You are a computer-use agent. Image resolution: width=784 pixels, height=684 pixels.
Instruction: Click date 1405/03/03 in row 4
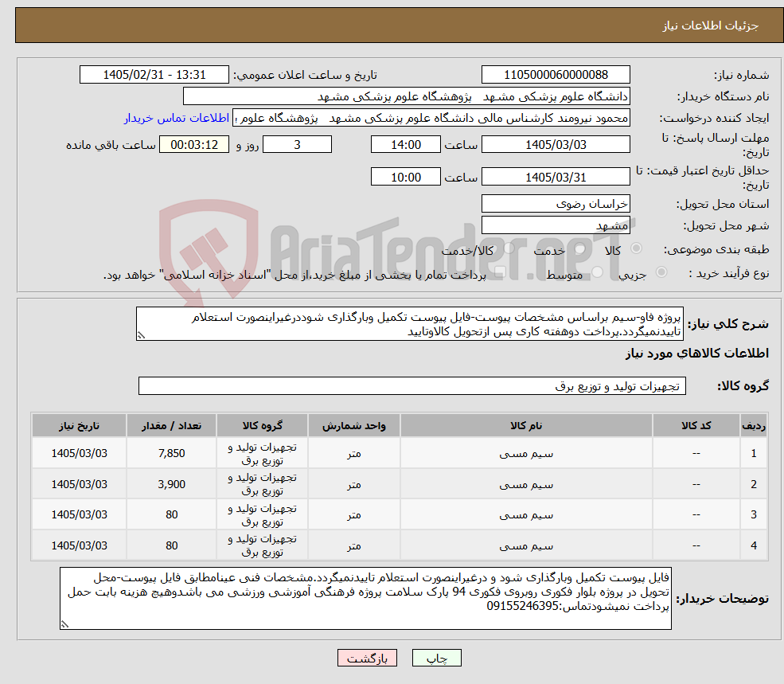click(79, 545)
